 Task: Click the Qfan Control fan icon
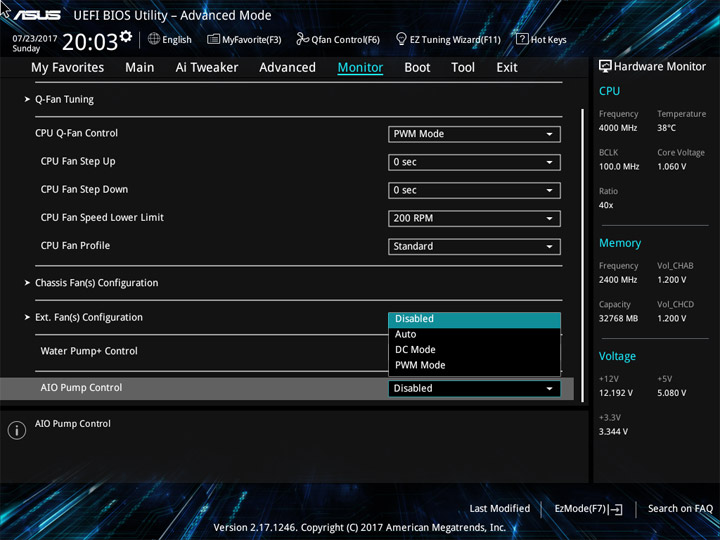coord(302,39)
